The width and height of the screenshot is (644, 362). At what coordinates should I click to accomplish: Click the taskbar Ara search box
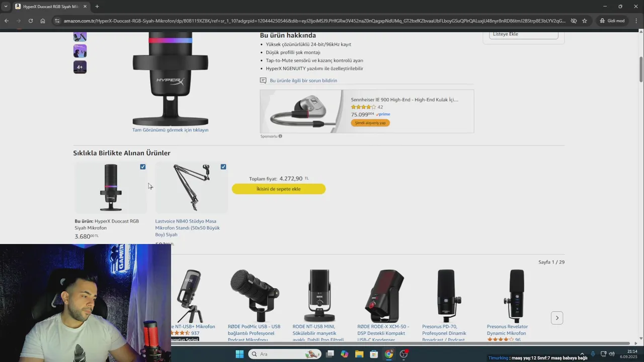click(285, 354)
